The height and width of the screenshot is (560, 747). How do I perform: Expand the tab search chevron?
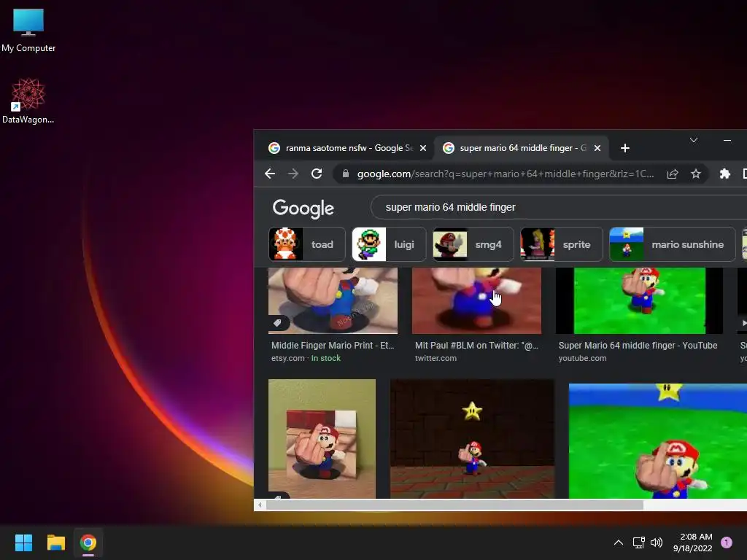click(694, 140)
